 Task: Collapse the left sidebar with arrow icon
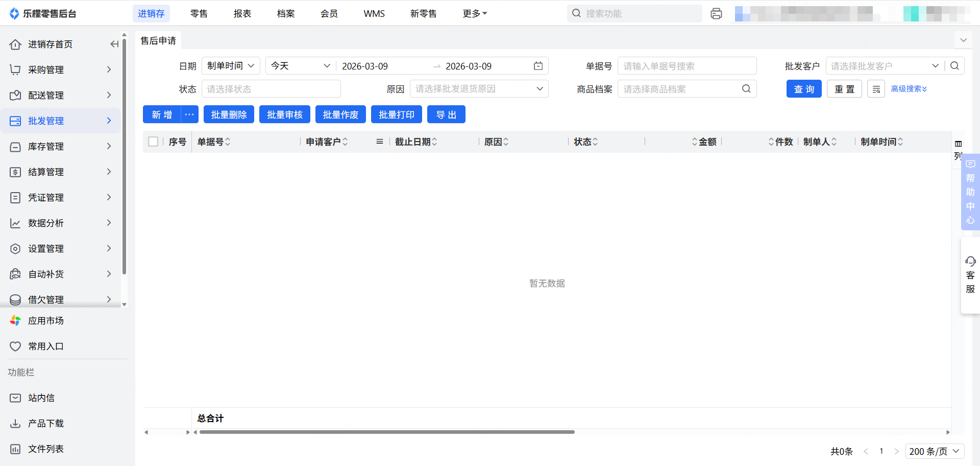click(x=114, y=44)
